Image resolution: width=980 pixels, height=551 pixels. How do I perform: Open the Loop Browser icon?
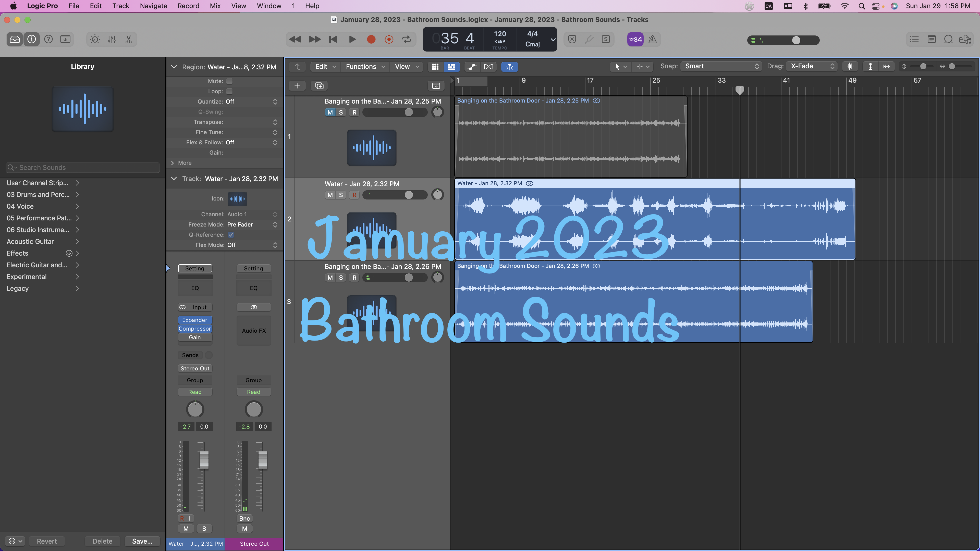tap(948, 39)
